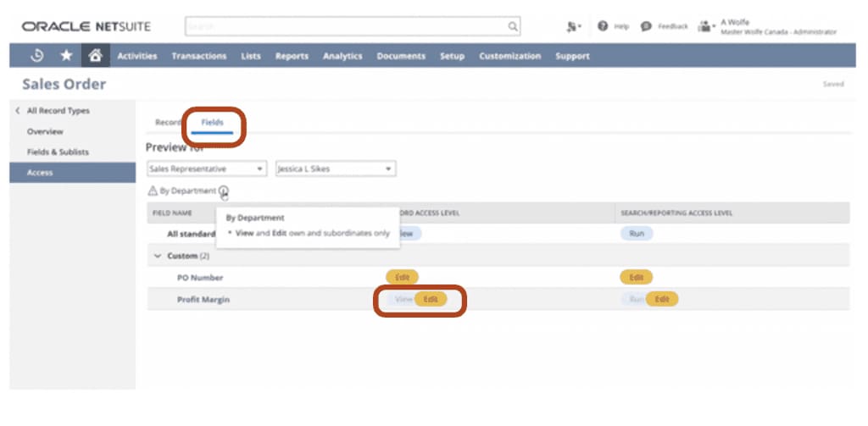Open the create new icon dropdown
The height and width of the screenshot is (426, 868).
coord(574,26)
